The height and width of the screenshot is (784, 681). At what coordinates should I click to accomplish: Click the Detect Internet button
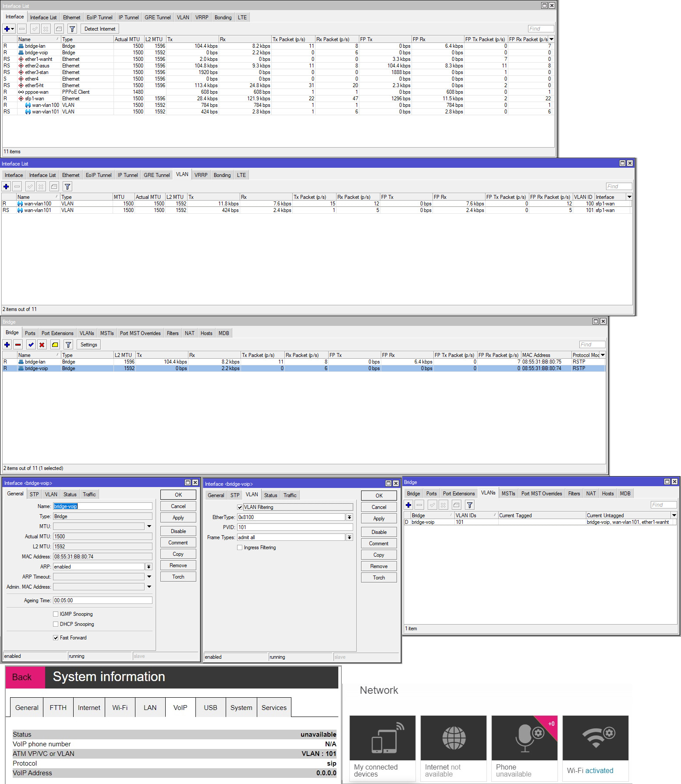100,29
